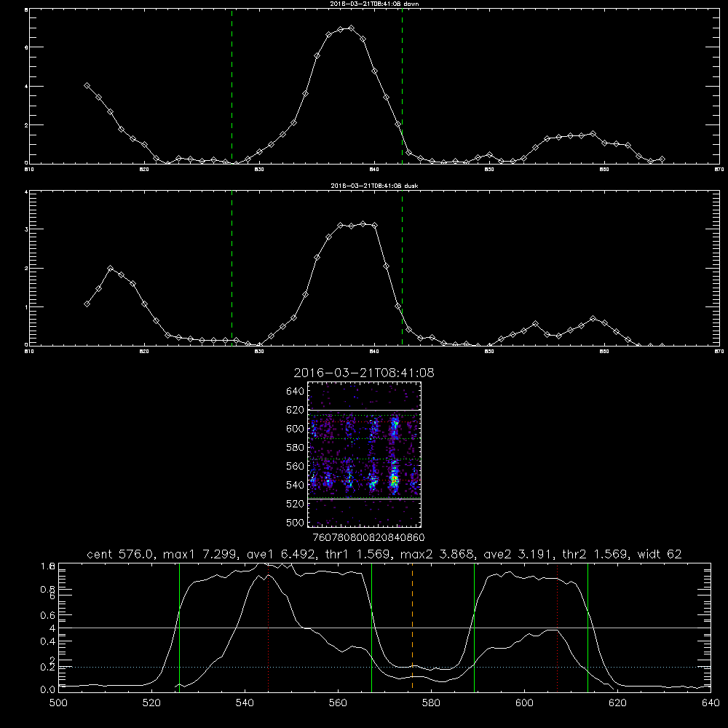Click the rightmost solid green line in the bottom plot
The width and height of the screenshot is (728, 728).
(587, 628)
